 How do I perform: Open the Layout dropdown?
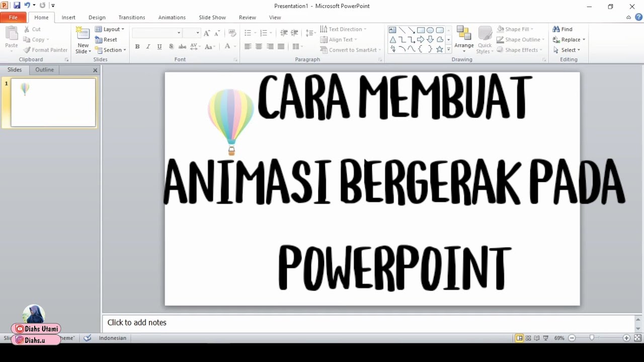tap(109, 29)
